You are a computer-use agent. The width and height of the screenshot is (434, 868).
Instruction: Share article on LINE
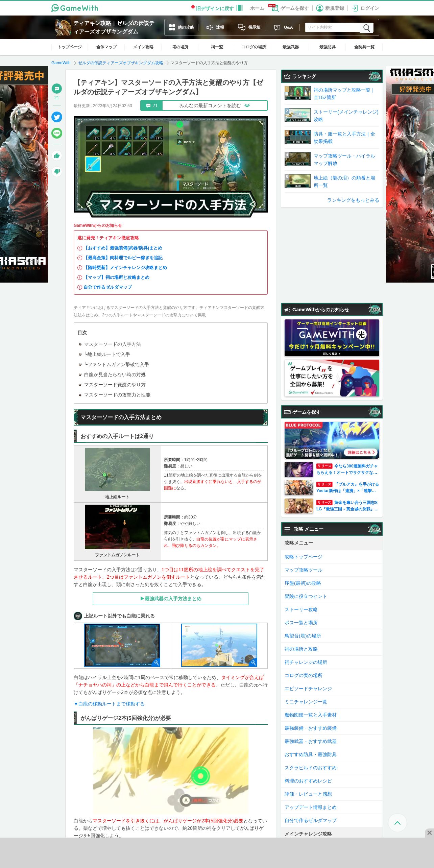pos(57,133)
